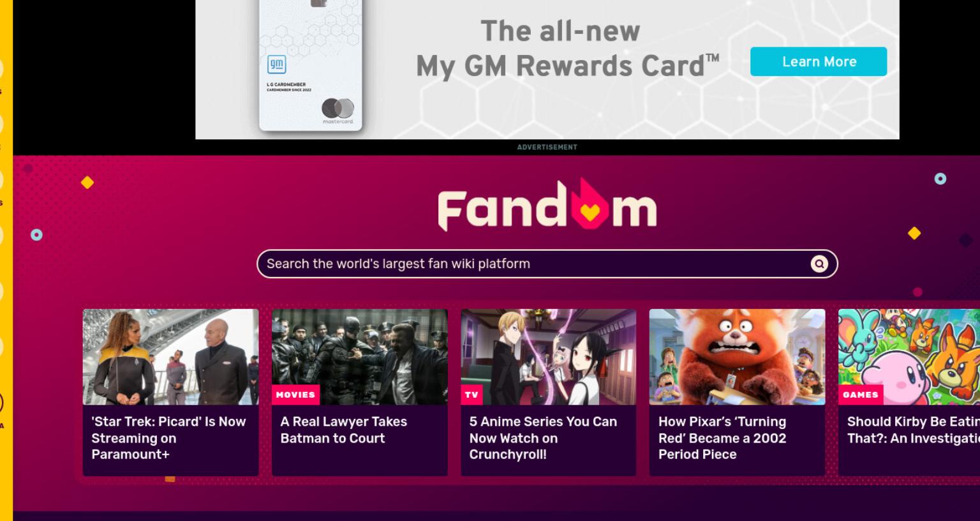This screenshot has height=521, width=980.
Task: Open How Pixar's 'Turning Red' article title
Action: tap(722, 438)
